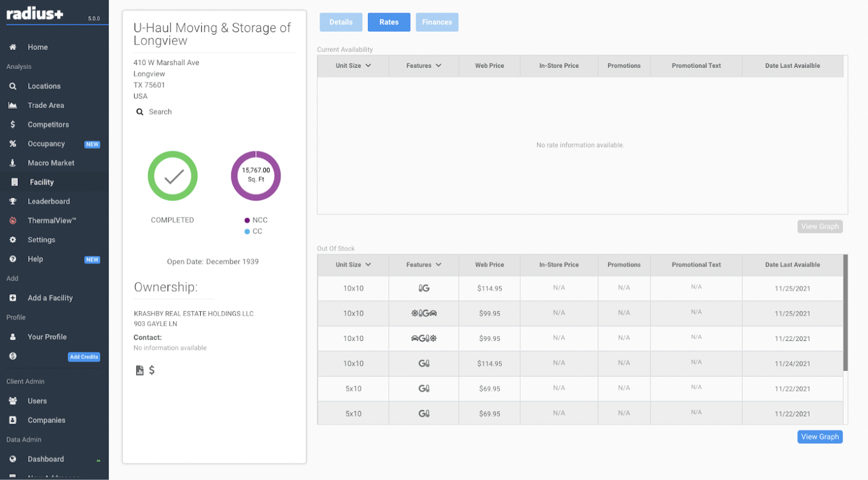Screen dimensions: 868x480
Task: Switch to the Details tab
Action: [x=341, y=22]
